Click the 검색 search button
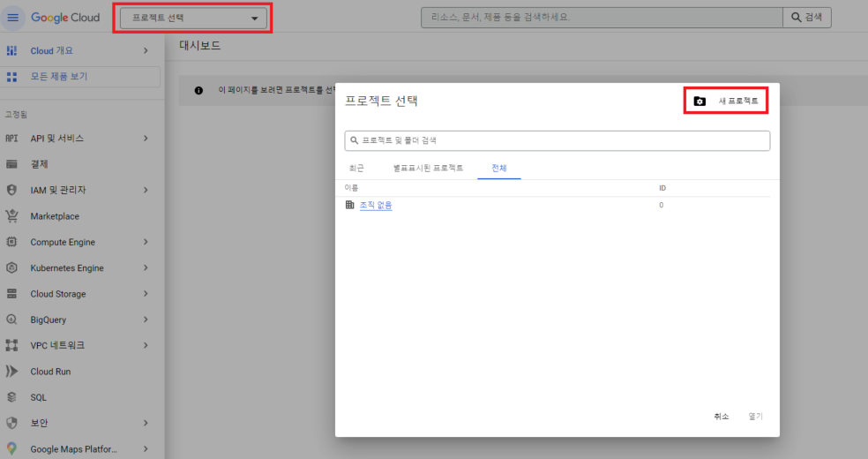This screenshot has width=868, height=459. coord(806,18)
